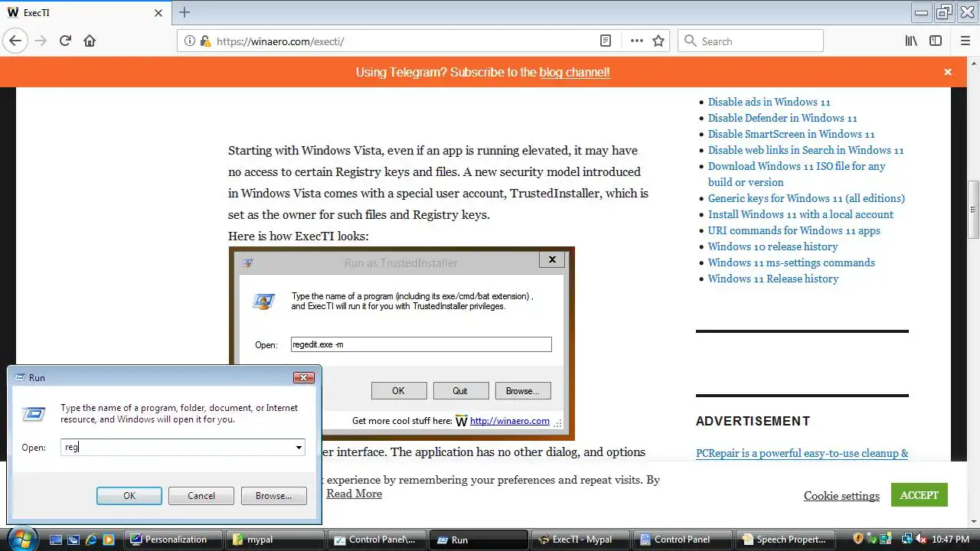Launch Internet Explorer from quick launch
Image resolution: width=980 pixels, height=551 pixels.
(91, 540)
